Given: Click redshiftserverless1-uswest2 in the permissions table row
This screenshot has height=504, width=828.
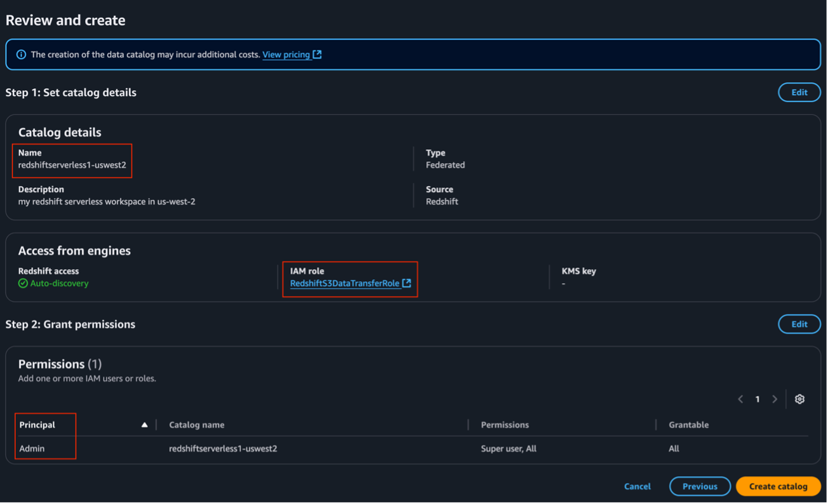Looking at the screenshot, I should pyautogui.click(x=223, y=449).
